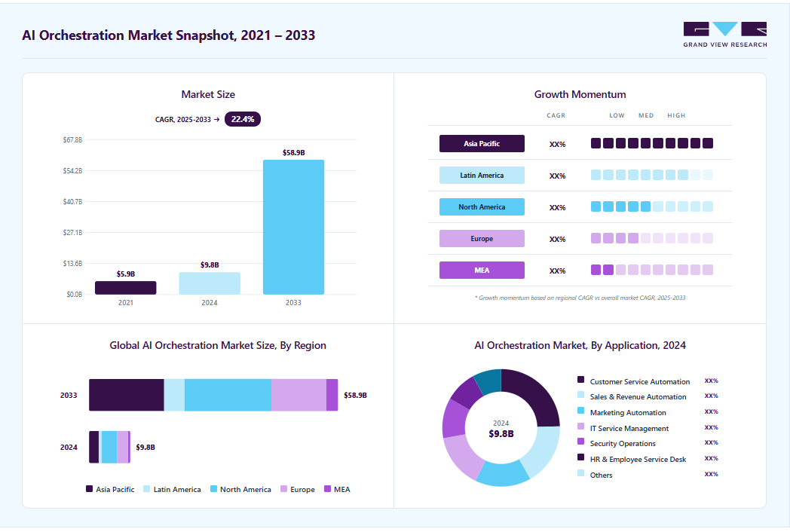The width and height of the screenshot is (790, 532).
Task: Click the XX% value in Asia Pacific row
Action: click(x=557, y=144)
